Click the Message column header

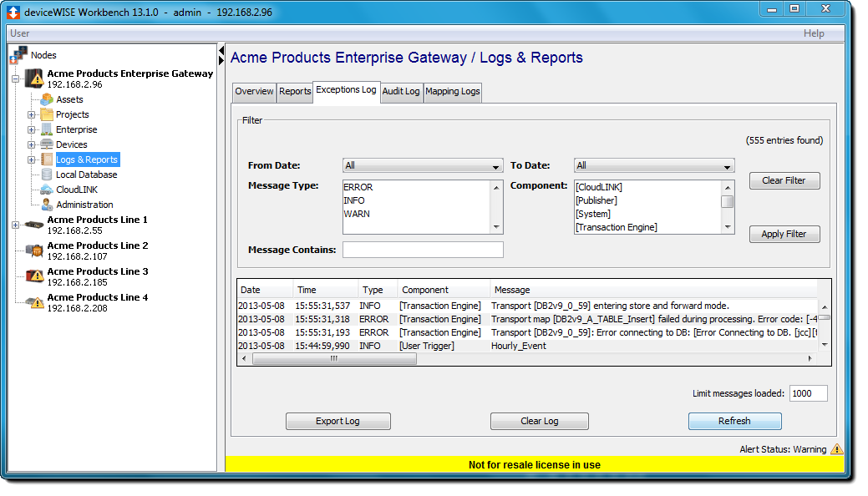coord(654,290)
